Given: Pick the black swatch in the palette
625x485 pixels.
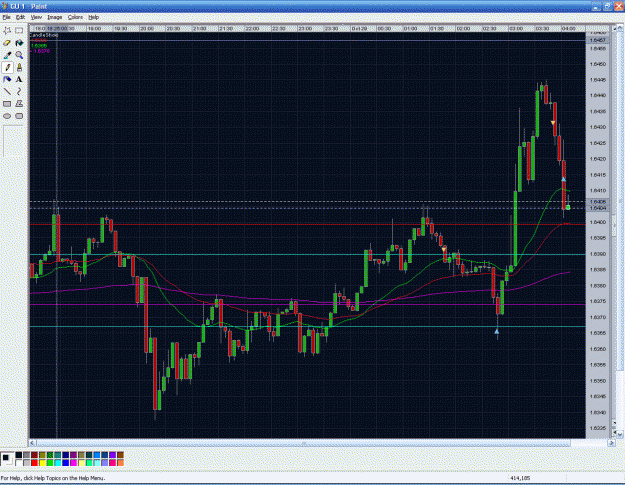Looking at the screenshot, I should pos(19,455).
